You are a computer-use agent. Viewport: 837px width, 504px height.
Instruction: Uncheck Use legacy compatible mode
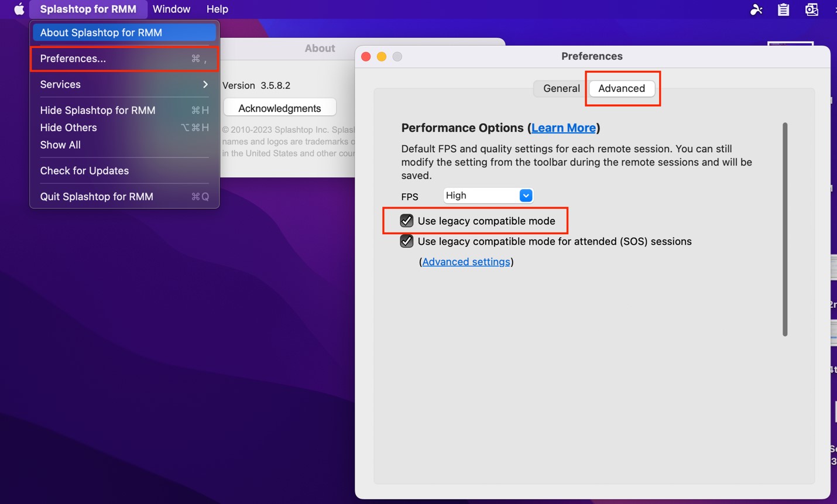pyautogui.click(x=407, y=221)
